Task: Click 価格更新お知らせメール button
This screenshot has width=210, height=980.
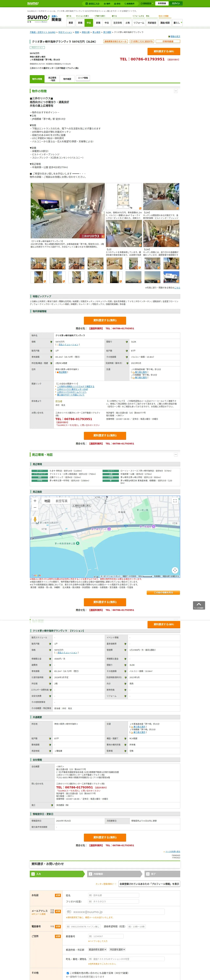Action: coord(115,41)
